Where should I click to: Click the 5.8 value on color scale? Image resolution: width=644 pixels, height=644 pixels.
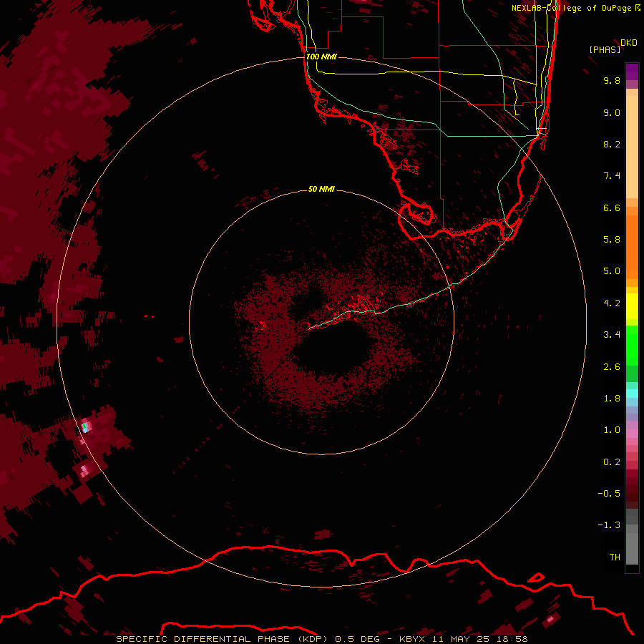coord(612,240)
